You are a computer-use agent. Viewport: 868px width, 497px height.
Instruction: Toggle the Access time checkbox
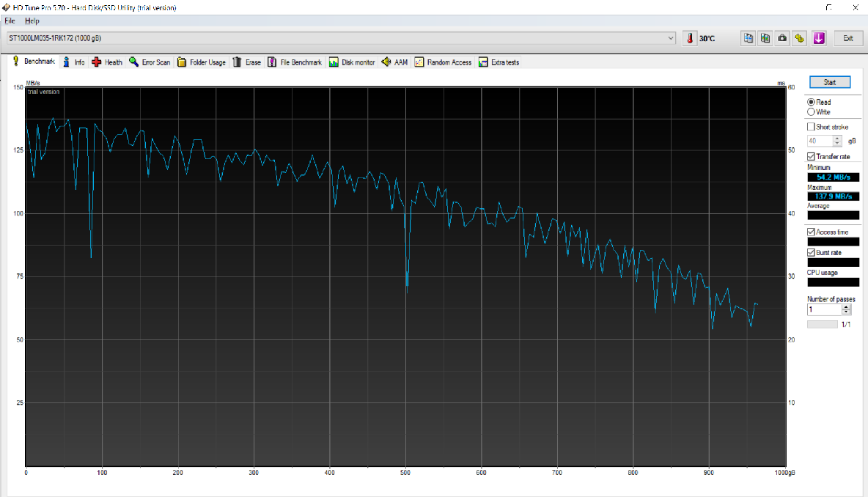pyautogui.click(x=811, y=232)
